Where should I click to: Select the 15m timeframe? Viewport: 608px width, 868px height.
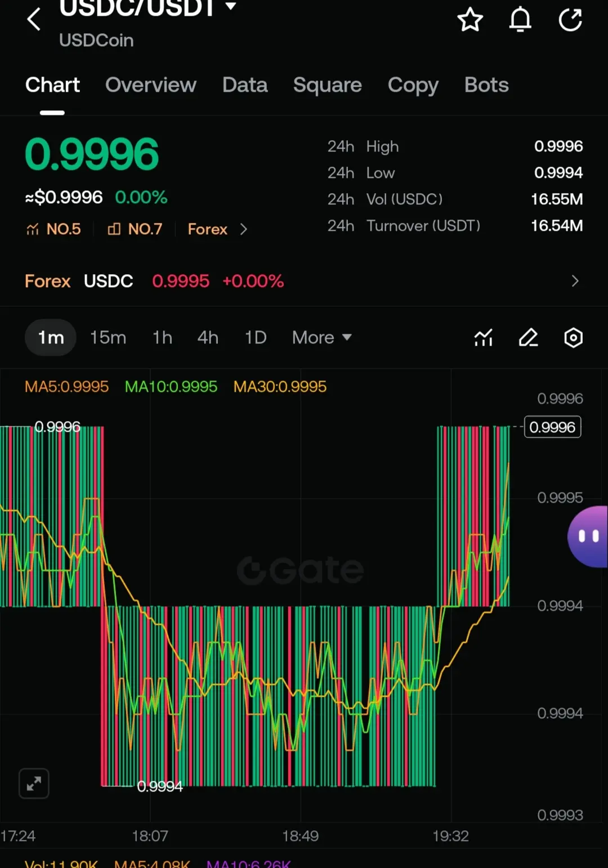(x=108, y=338)
